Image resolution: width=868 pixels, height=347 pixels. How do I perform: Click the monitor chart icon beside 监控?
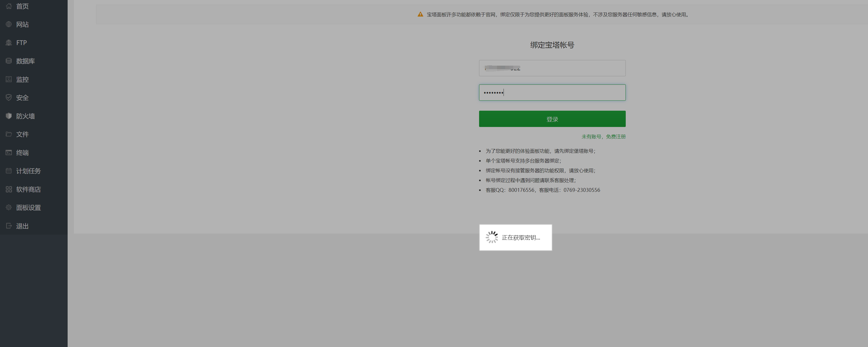point(9,79)
